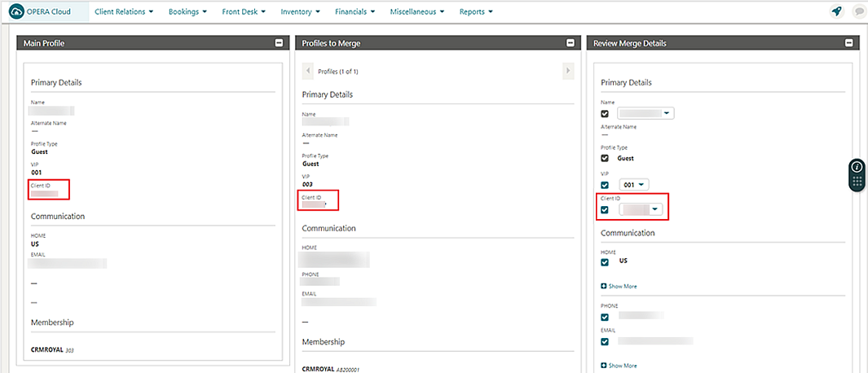
Task: Collapse the Main Profile panel
Action: pos(279,43)
